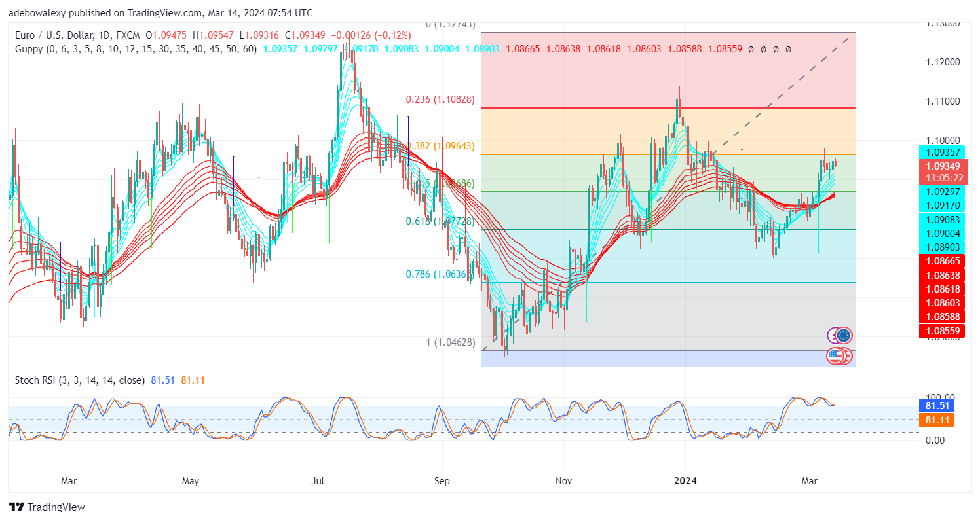Click the orange Stoch RSI value tag 81.11

click(x=936, y=420)
